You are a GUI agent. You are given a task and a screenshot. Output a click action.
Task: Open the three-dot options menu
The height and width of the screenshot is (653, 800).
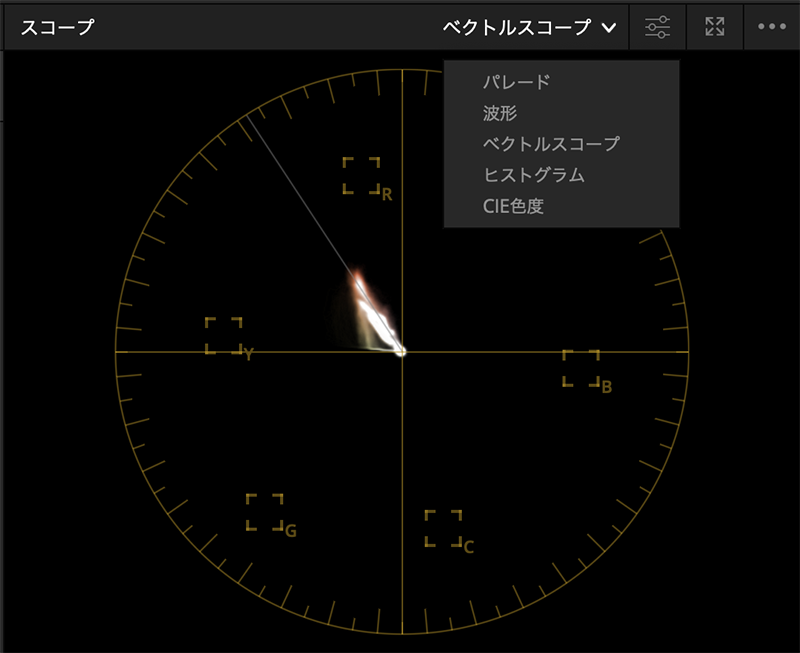coord(771,27)
